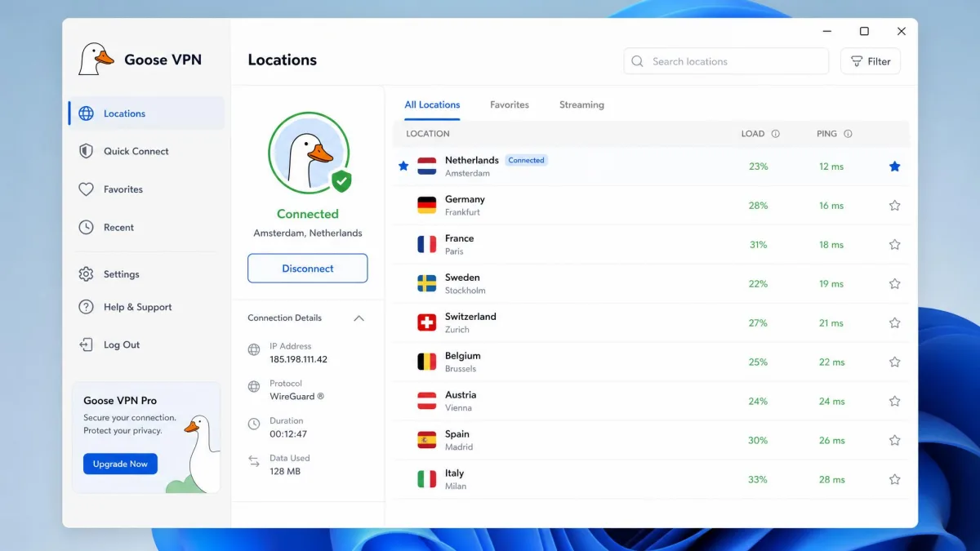Click the clock icon beside Recent
The height and width of the screenshot is (551, 980).
86,228
